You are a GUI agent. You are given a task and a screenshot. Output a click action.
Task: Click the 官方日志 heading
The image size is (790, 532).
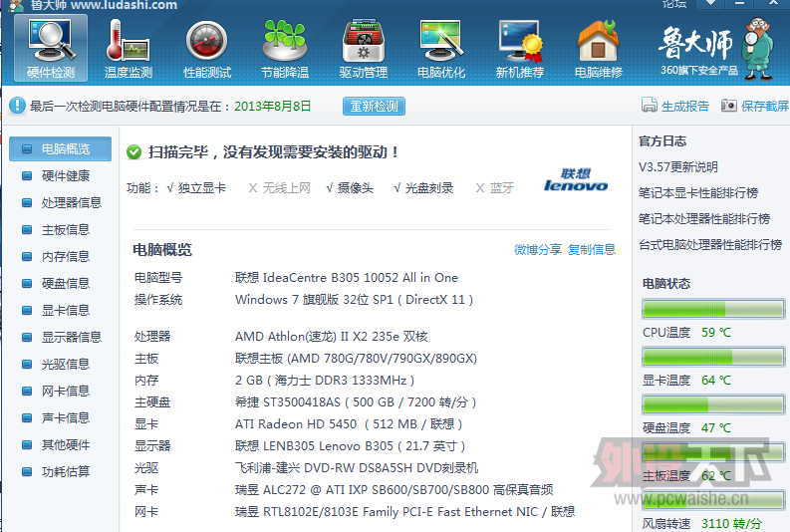(662, 141)
